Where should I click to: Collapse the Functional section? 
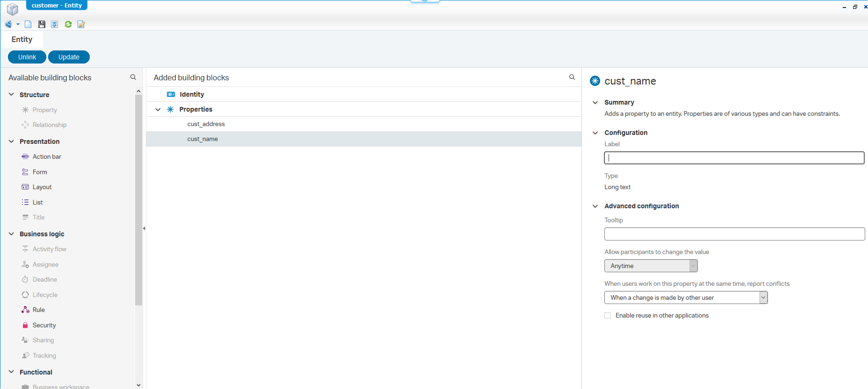pyautogui.click(x=11, y=372)
